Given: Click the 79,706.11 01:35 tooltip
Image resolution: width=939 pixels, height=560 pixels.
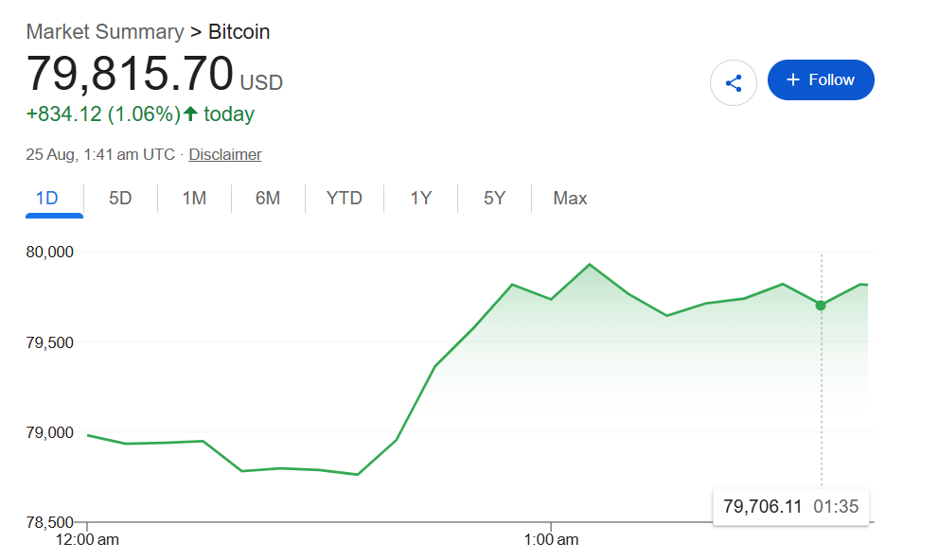Looking at the screenshot, I should click(x=790, y=507).
